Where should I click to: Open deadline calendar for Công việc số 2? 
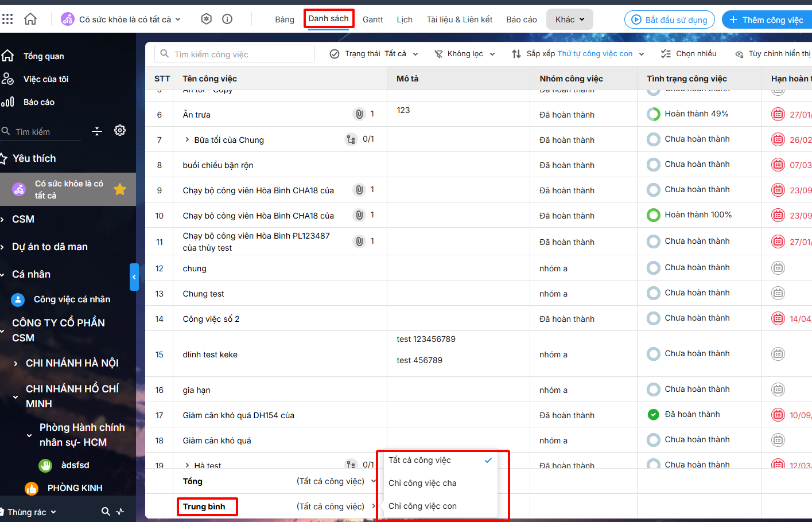pyautogui.click(x=778, y=318)
